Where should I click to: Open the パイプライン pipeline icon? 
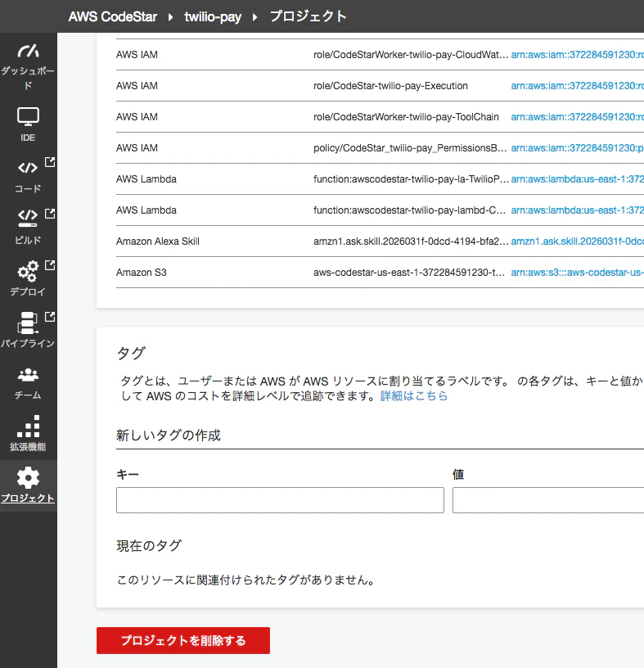(x=28, y=323)
